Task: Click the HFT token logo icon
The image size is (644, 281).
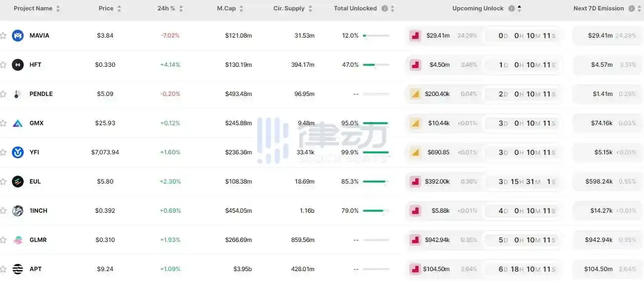Action: point(18,65)
